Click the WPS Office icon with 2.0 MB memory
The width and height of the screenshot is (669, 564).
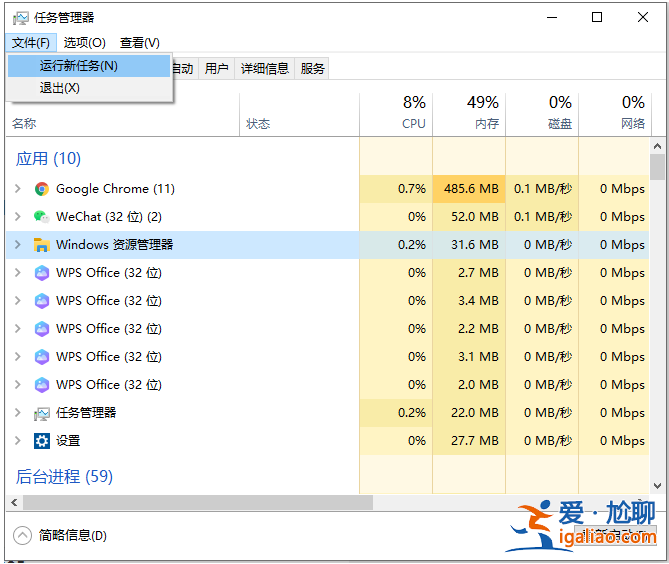pyautogui.click(x=41, y=385)
